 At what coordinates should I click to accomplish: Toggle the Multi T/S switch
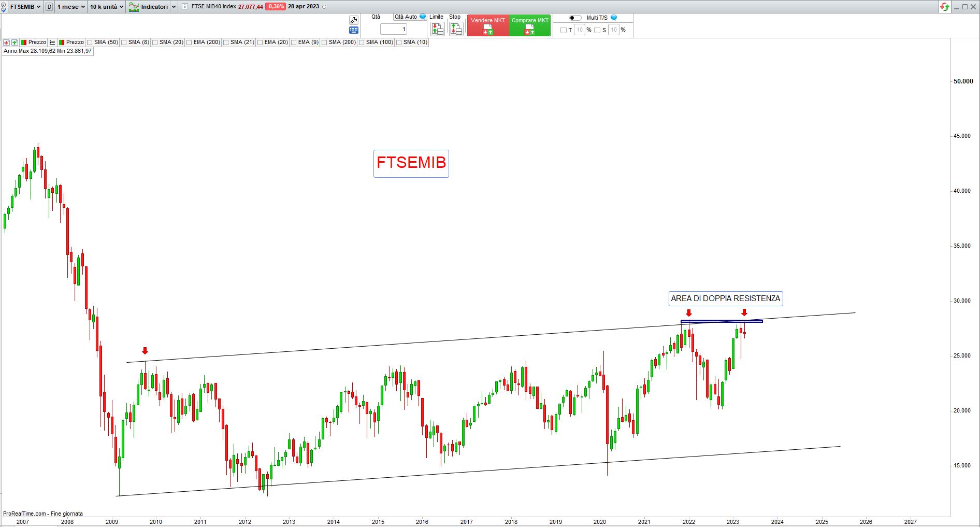[575, 18]
